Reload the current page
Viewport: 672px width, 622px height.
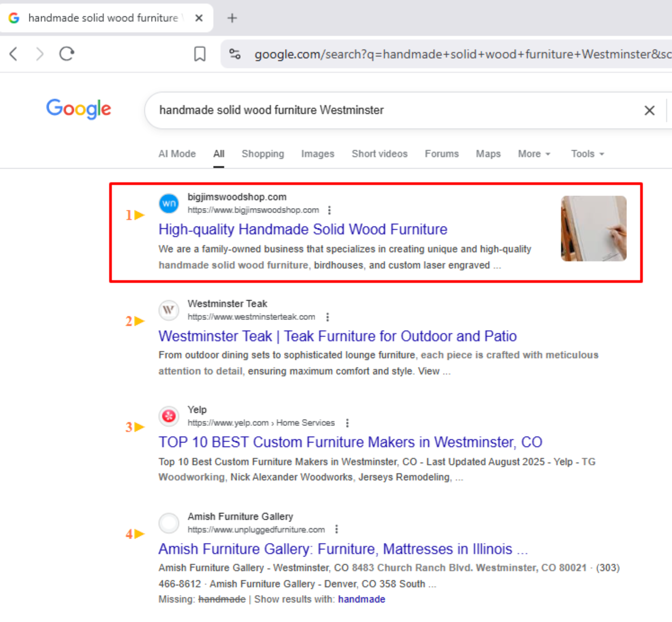(67, 54)
